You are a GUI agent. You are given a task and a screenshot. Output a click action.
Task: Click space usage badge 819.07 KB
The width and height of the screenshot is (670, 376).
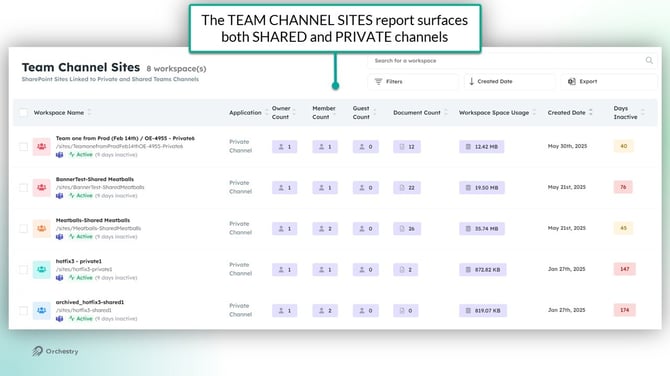pos(483,311)
